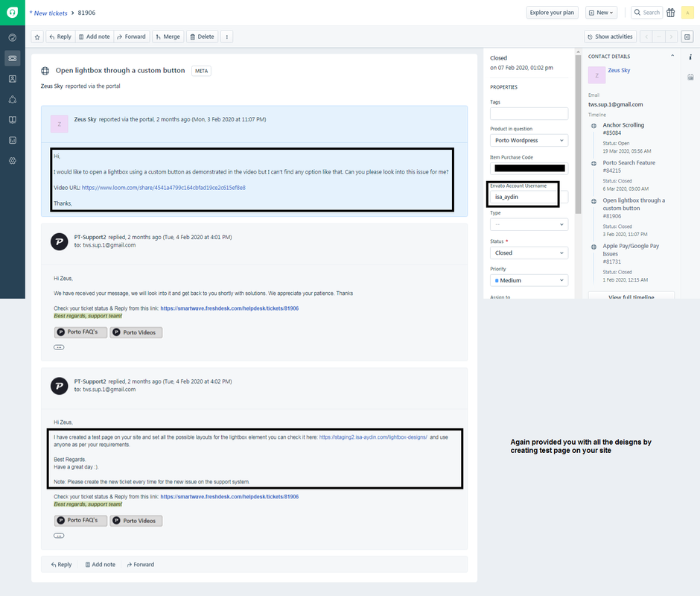Go to previous ticket arrow

tap(646, 37)
